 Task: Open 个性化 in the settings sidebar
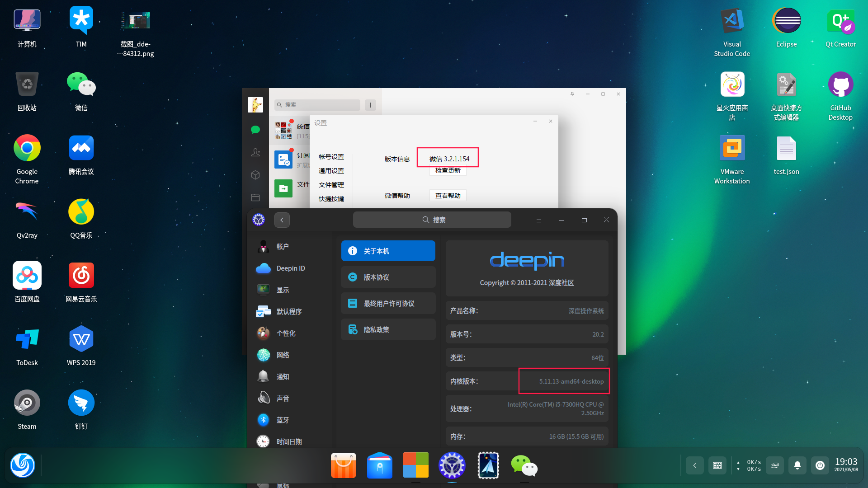tap(286, 333)
